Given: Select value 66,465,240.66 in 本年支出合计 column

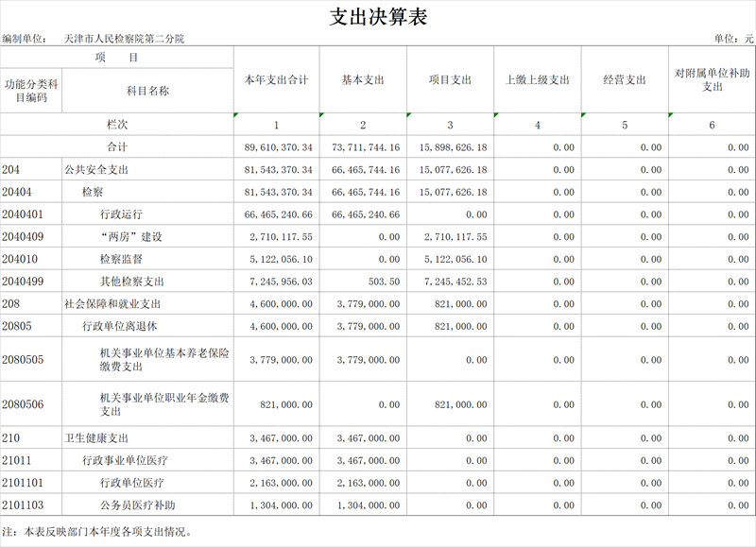Looking at the screenshot, I should 278,214.
